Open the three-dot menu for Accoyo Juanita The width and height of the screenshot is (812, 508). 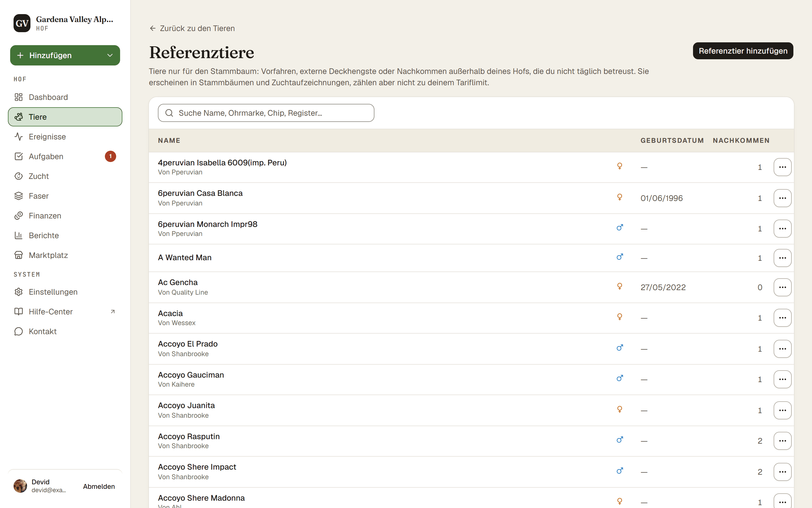(x=782, y=410)
